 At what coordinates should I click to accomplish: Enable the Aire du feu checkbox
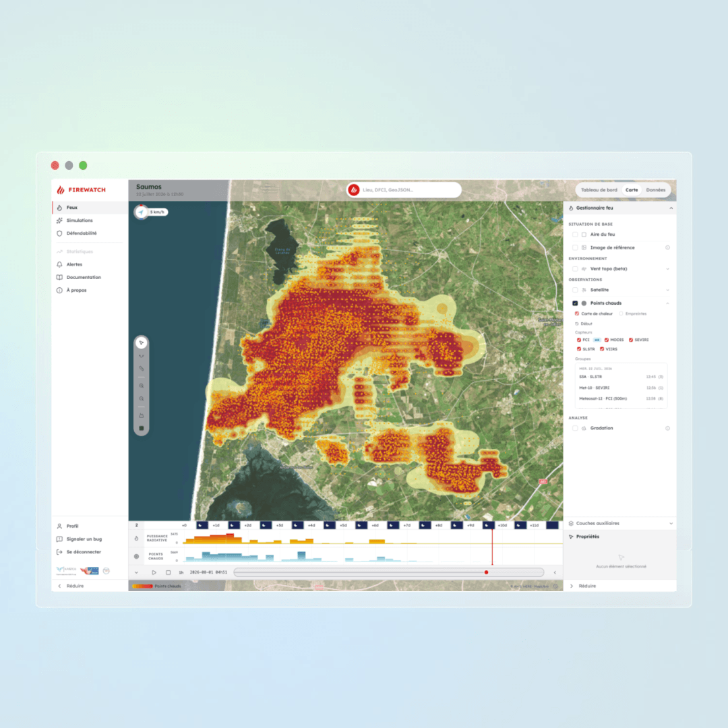(x=575, y=235)
